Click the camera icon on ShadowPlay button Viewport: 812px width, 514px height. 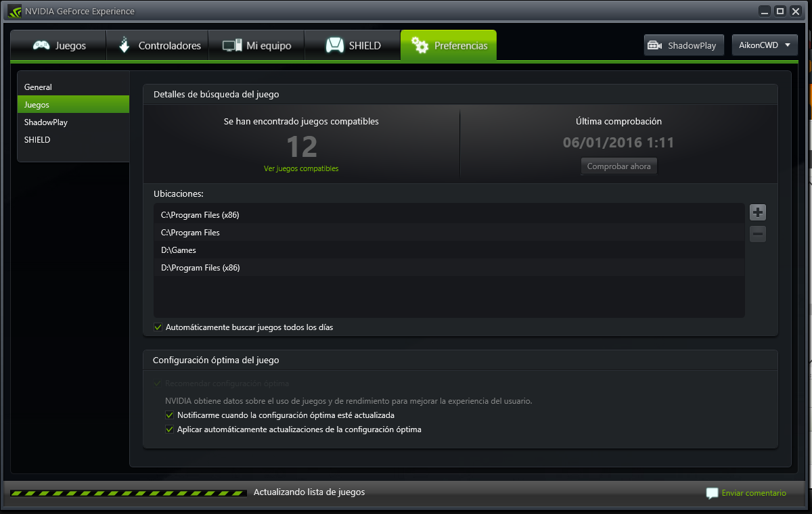pyautogui.click(x=654, y=45)
